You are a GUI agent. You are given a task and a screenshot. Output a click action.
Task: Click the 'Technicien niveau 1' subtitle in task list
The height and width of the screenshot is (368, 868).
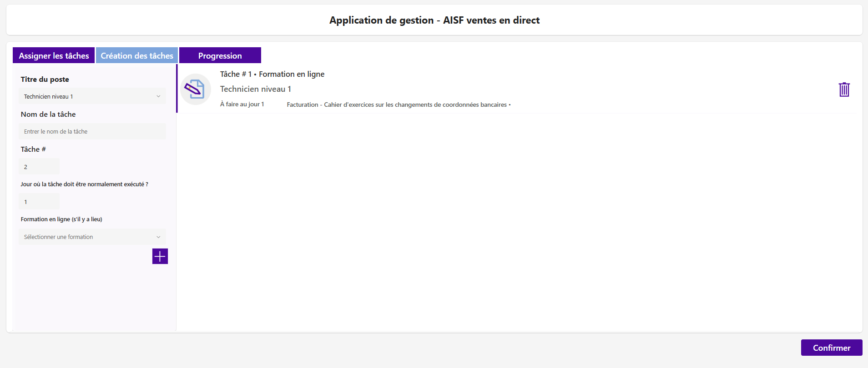256,89
